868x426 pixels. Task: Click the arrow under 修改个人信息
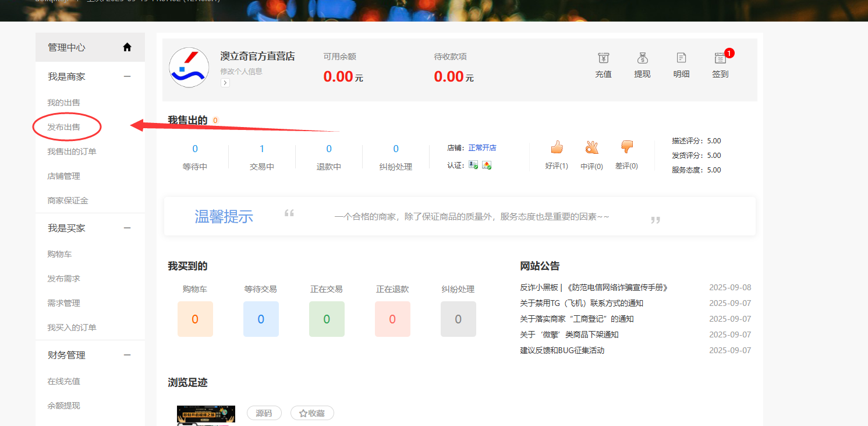coord(225,83)
